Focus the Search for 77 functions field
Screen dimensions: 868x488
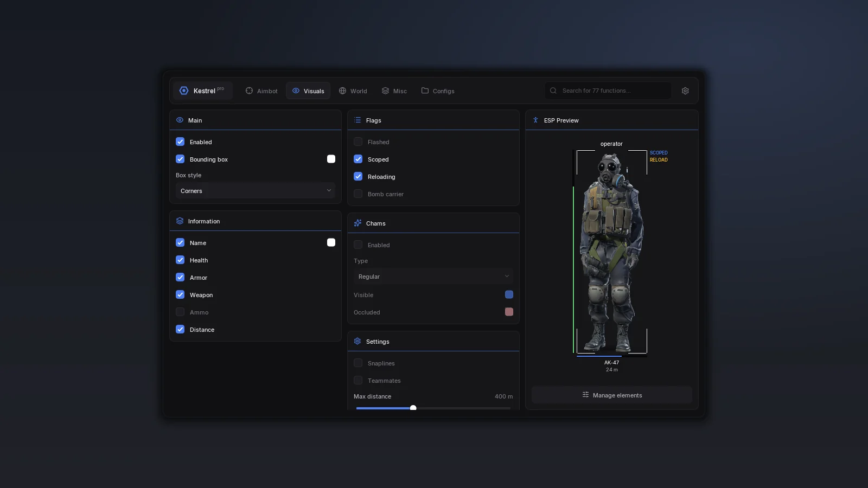pyautogui.click(x=608, y=91)
